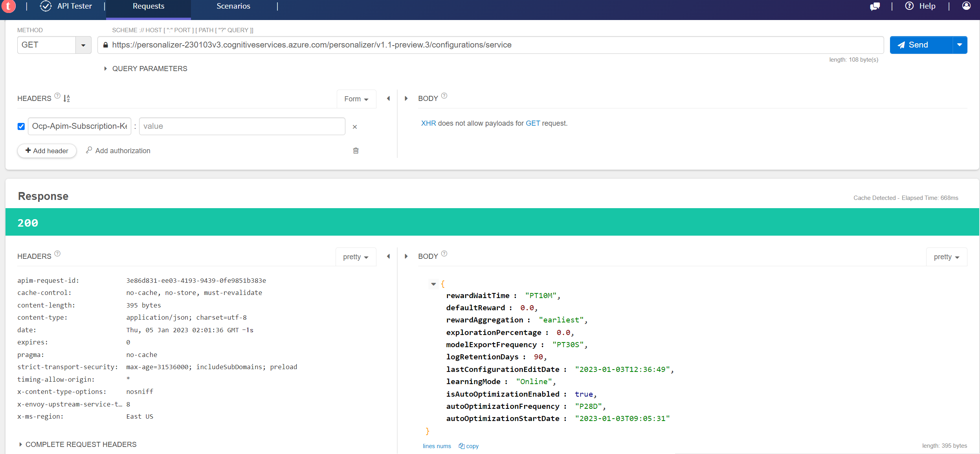980x454 pixels.
Task: Click the isAutoOptimizationEnabled true value
Action: pyautogui.click(x=584, y=394)
